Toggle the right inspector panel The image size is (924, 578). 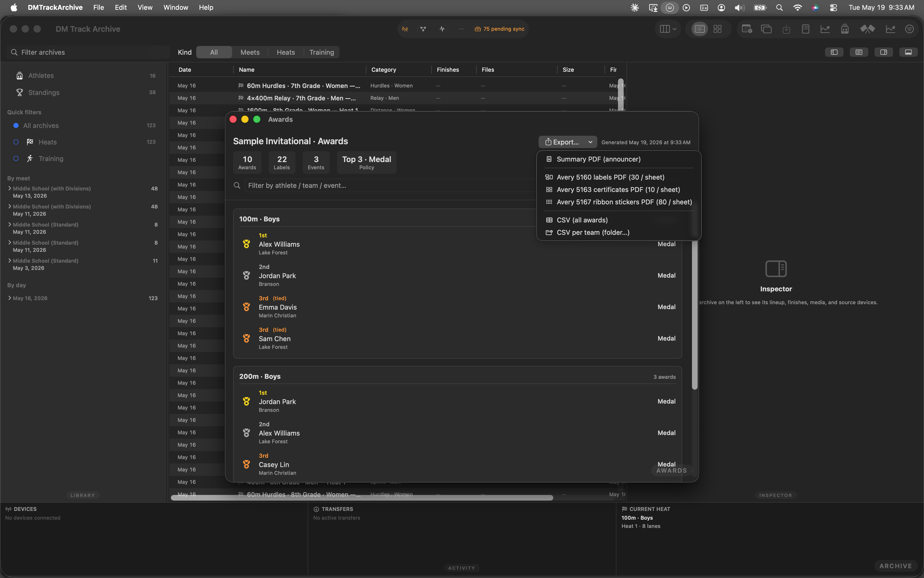coord(884,52)
